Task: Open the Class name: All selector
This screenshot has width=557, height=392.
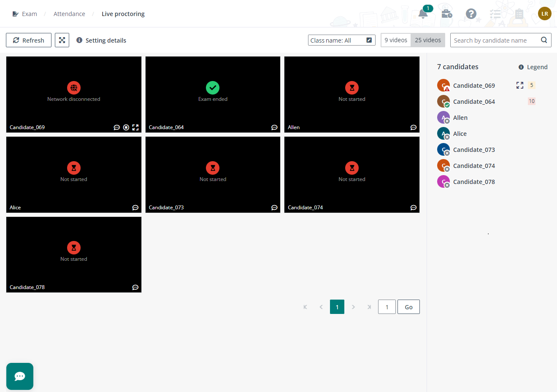Action: click(342, 40)
